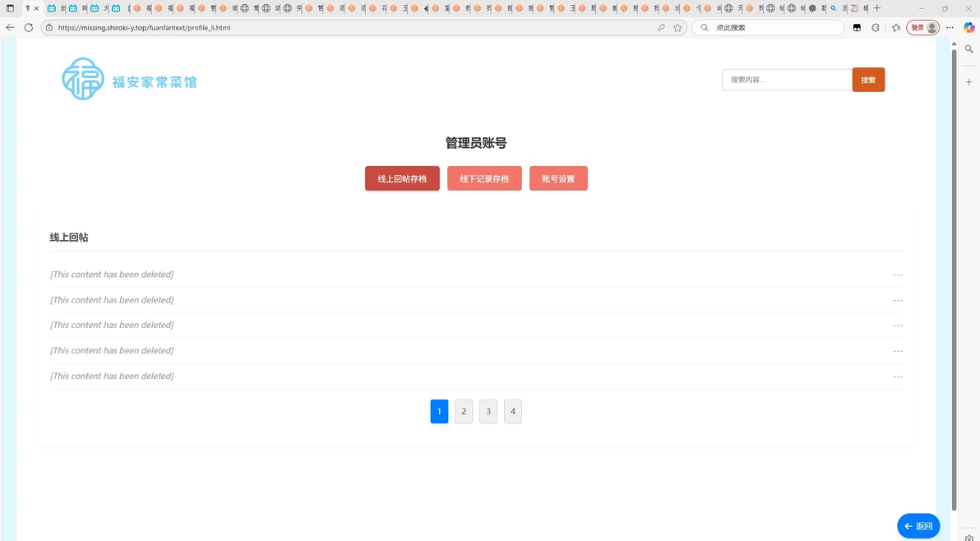Go back using the browser back arrow
This screenshot has width=980, height=541.
pos(10,27)
